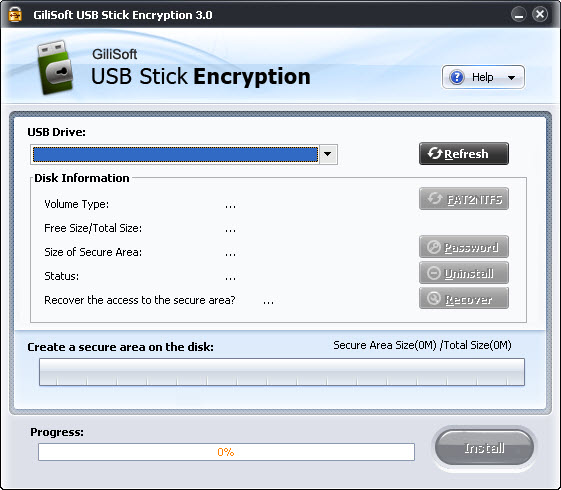
Task: Click the 0% progress bar
Action: 226,452
